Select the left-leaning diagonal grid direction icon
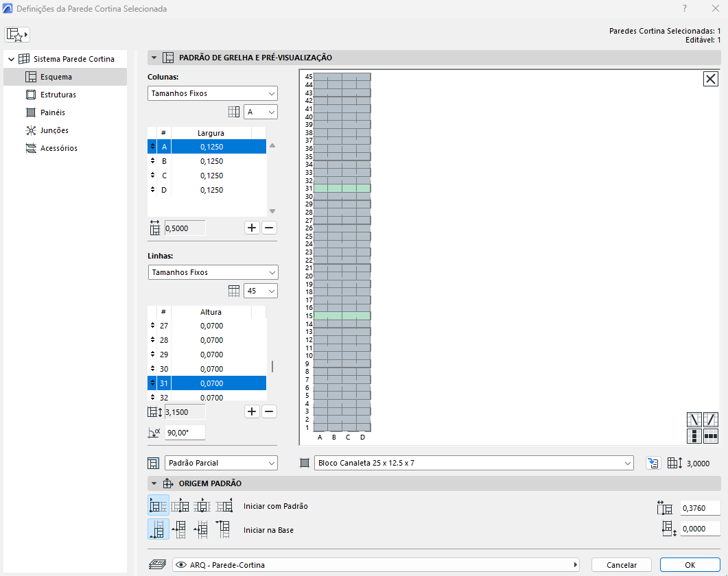Viewport: 728px width, 576px height. click(x=694, y=418)
